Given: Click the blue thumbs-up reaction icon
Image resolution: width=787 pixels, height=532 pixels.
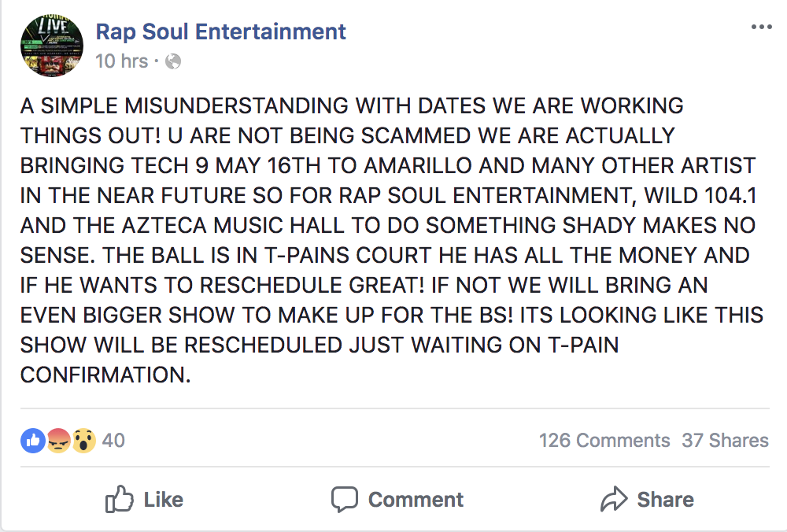Looking at the screenshot, I should coord(33,441).
